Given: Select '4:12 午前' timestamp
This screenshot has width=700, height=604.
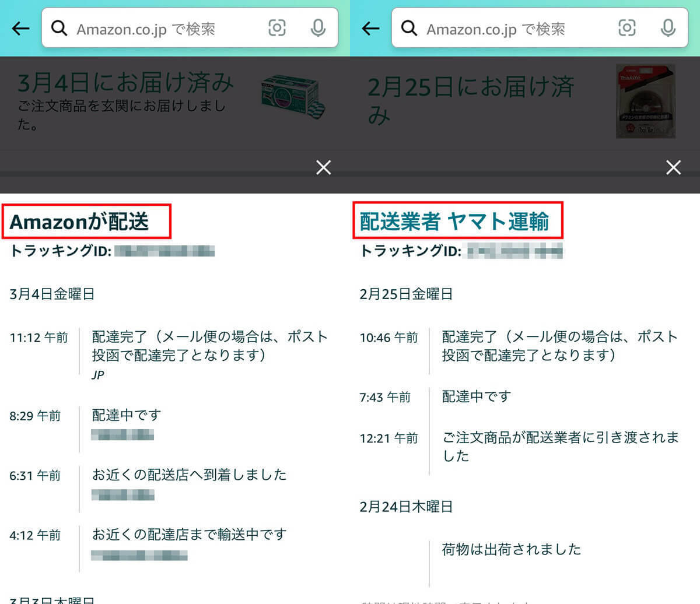Looking at the screenshot, I should click(x=35, y=535).
